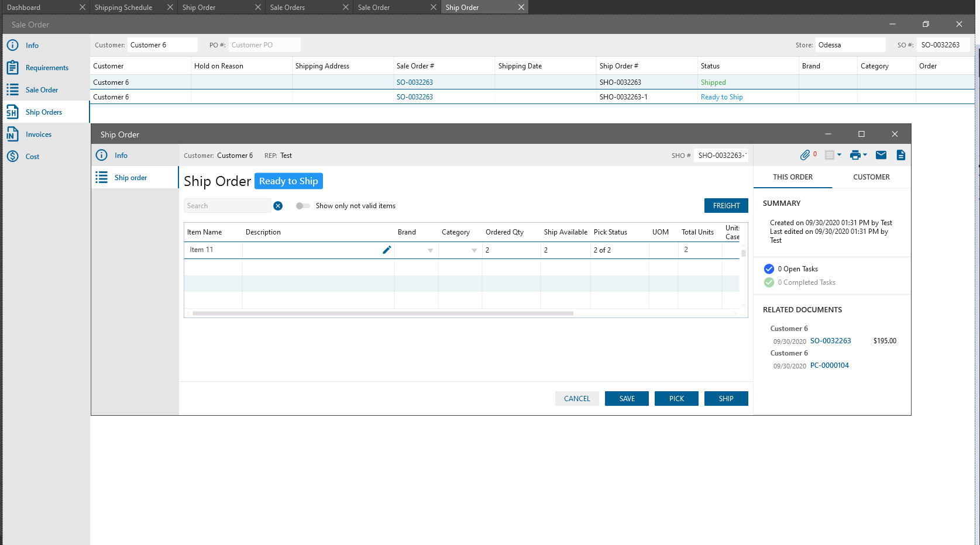The width and height of the screenshot is (980, 545).
Task: Open the attachments paperclip icon
Action: [x=805, y=155]
